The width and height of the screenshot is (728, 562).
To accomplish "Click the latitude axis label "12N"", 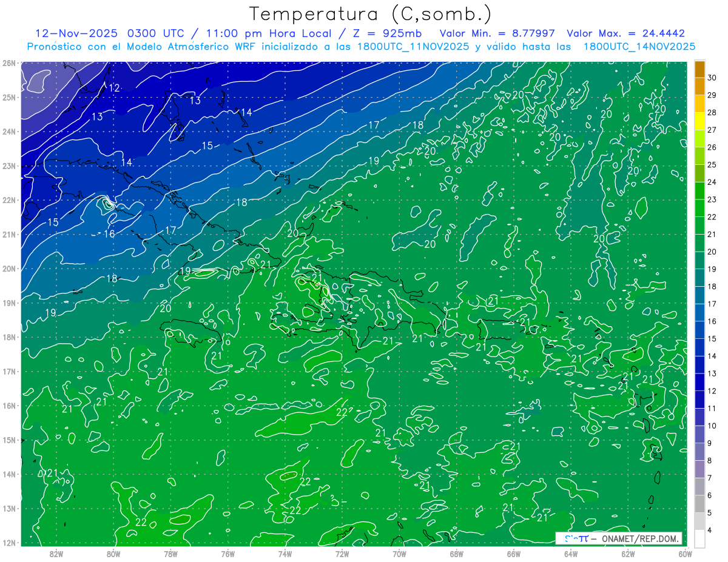I will 9,543.
